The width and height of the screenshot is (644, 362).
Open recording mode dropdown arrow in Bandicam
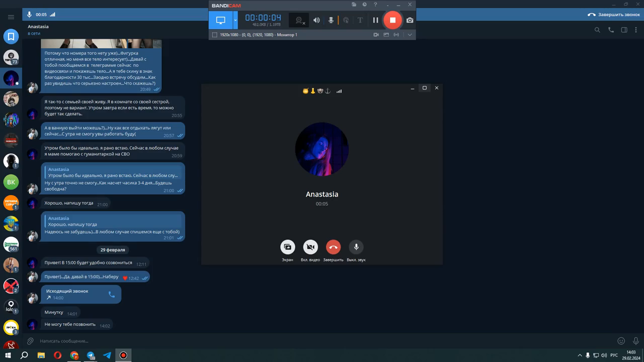(235, 20)
